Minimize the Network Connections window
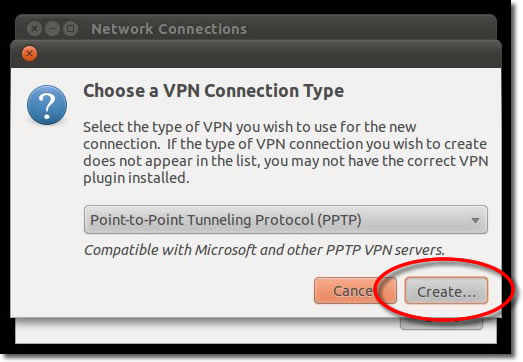Screen dimensions: 523x362 (52, 29)
